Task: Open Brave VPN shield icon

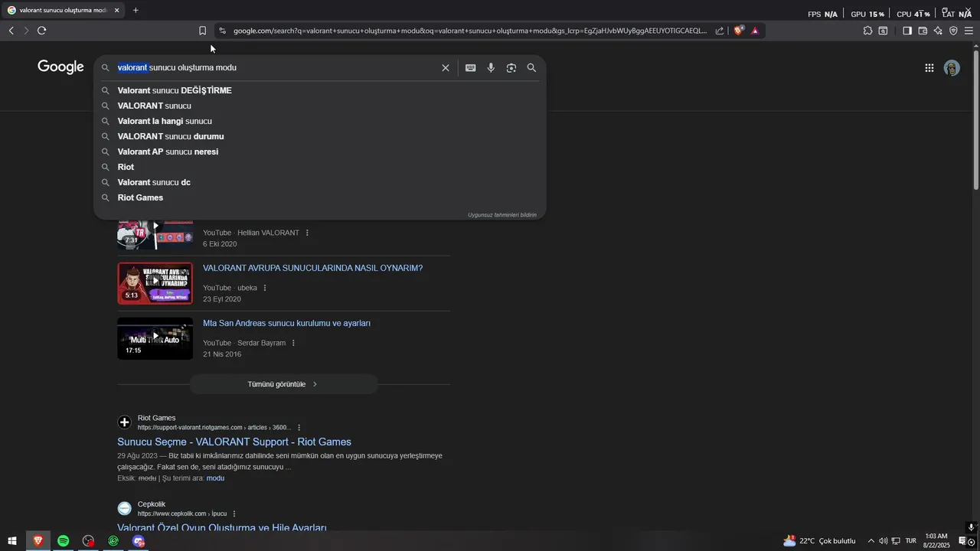Action: click(x=953, y=31)
